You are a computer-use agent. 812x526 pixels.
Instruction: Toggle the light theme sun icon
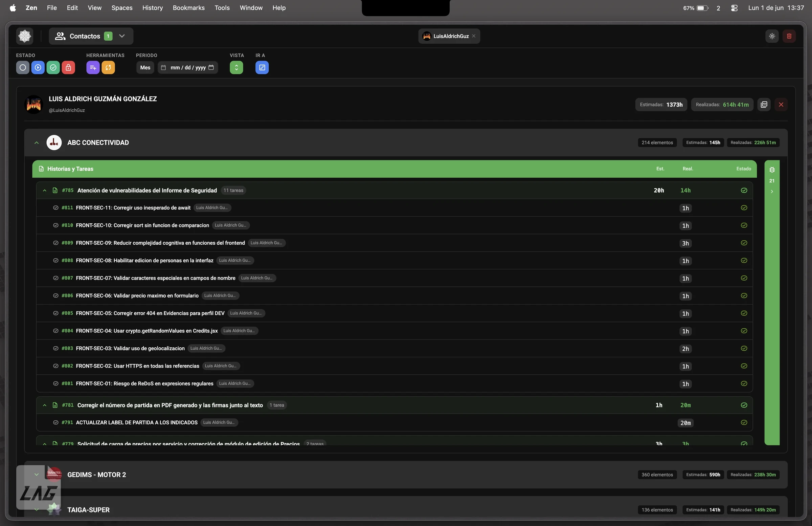(x=772, y=36)
